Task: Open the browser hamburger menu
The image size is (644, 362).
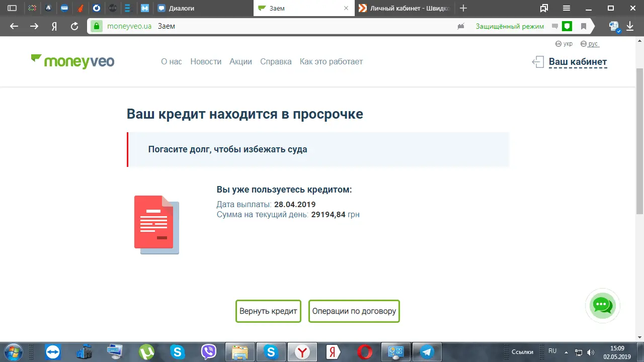Action: (x=567, y=8)
